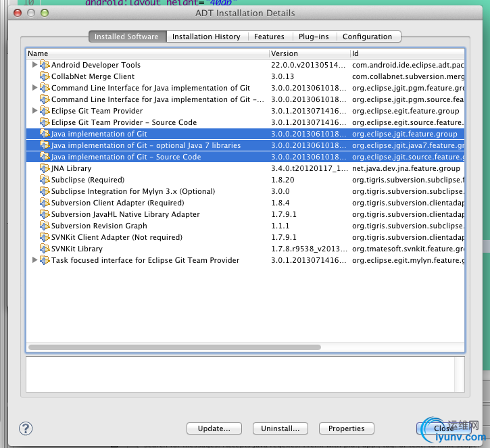Screen dimensions: 490x448
Task: Expand Task focused interface for Eclipse Git node
Action: point(34,260)
